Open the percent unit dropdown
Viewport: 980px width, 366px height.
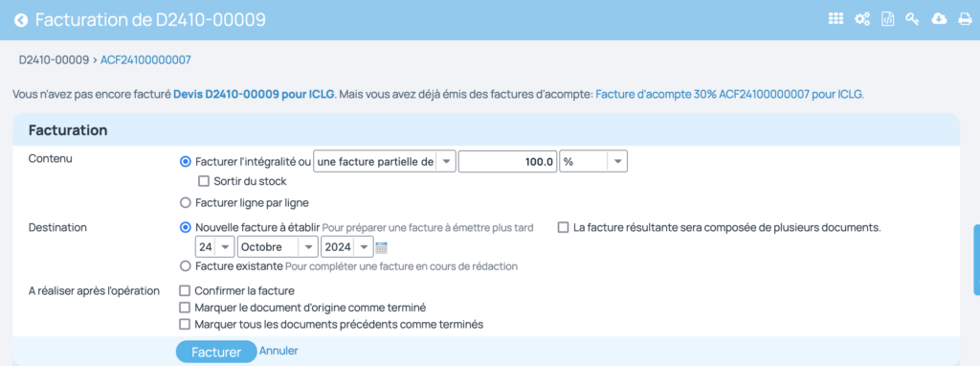tap(593, 161)
